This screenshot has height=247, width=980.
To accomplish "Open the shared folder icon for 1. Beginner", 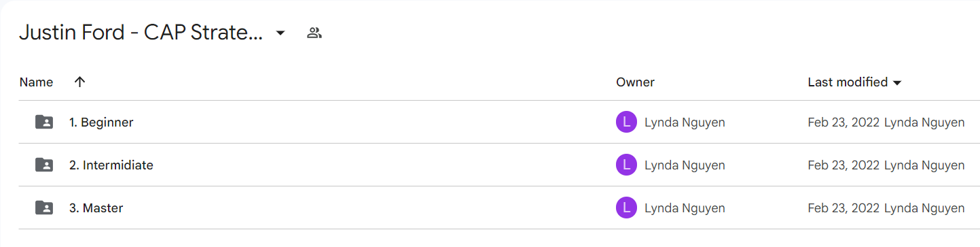I will click(44, 122).
